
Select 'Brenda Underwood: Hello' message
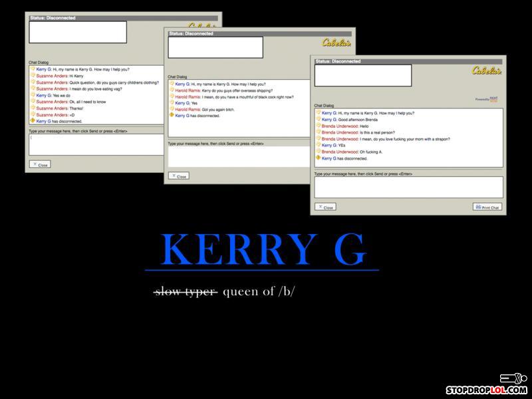pyautogui.click(x=345, y=126)
